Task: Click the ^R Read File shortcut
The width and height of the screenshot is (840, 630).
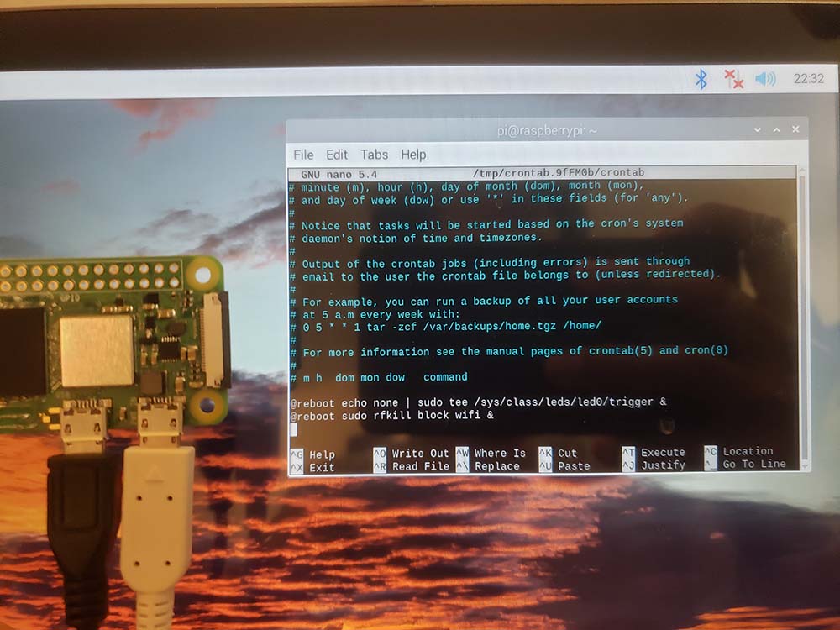Action: (411, 466)
